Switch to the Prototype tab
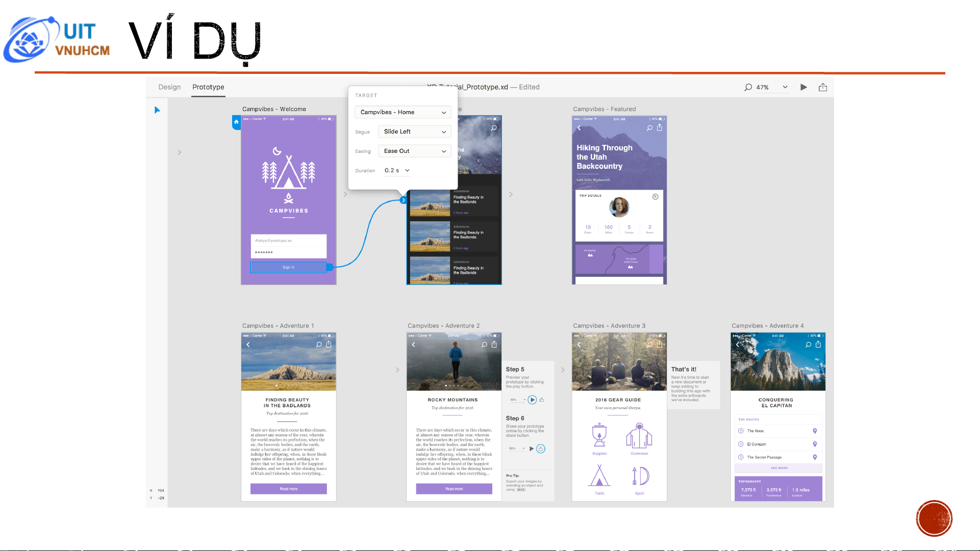Viewport: 980px width, 551px height. pos(208,87)
